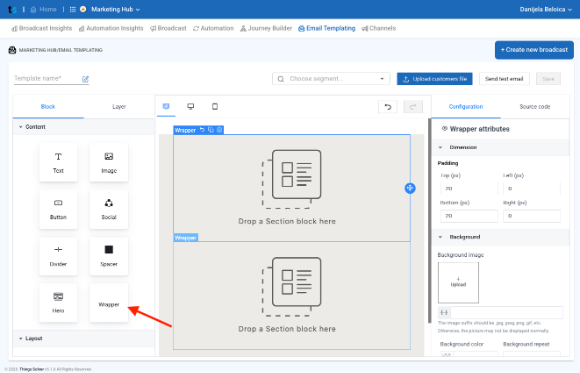Select parent of the selected Wrapper
The height and width of the screenshot is (373, 580).
pyautogui.click(x=202, y=130)
